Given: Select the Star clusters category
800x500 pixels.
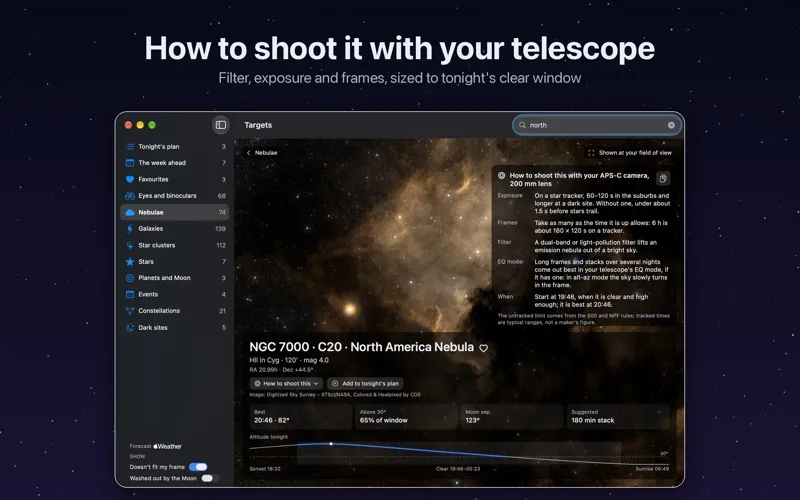Looking at the screenshot, I should [x=175, y=245].
